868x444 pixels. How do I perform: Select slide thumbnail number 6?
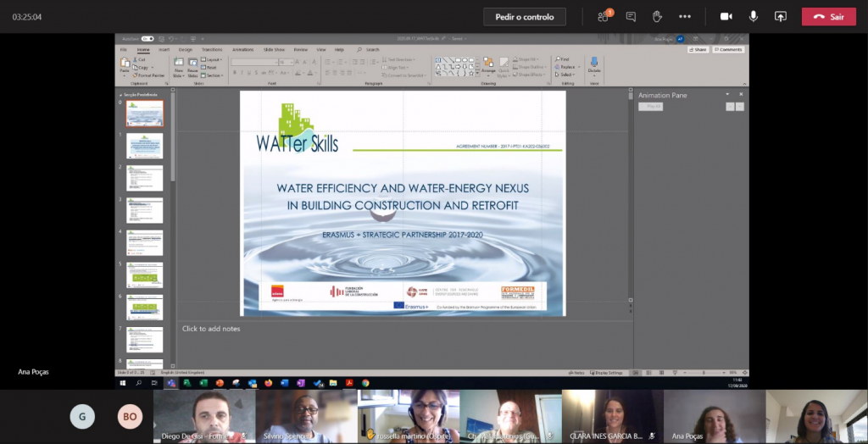[144, 308]
